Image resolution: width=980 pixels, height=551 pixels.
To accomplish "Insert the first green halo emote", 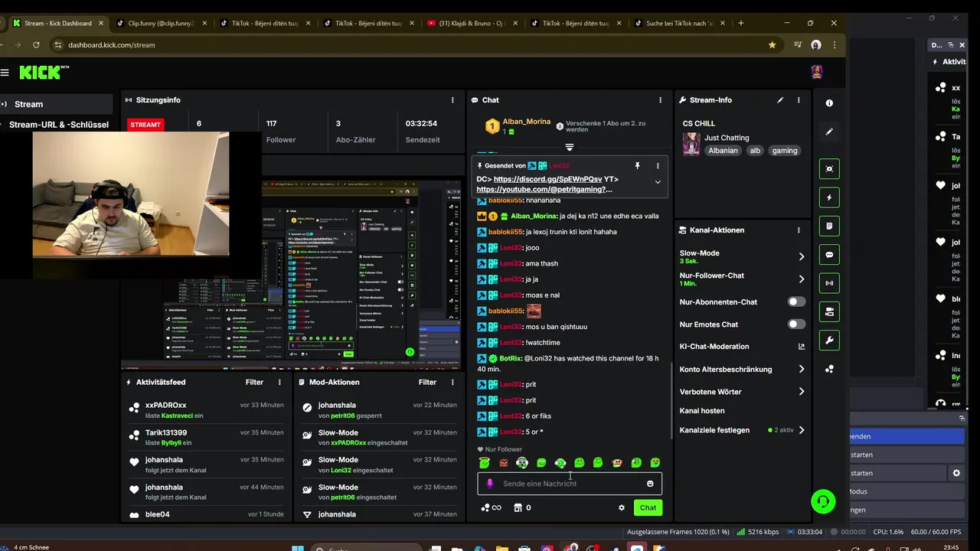I will tap(484, 462).
